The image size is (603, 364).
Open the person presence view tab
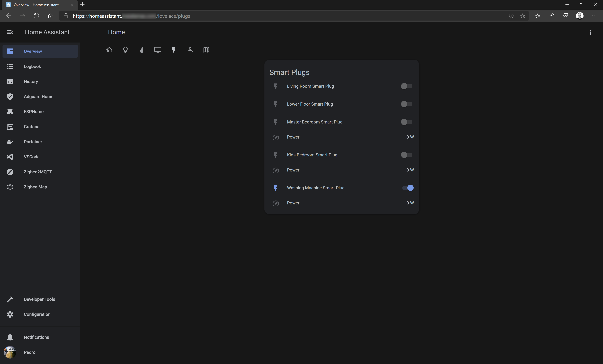190,50
